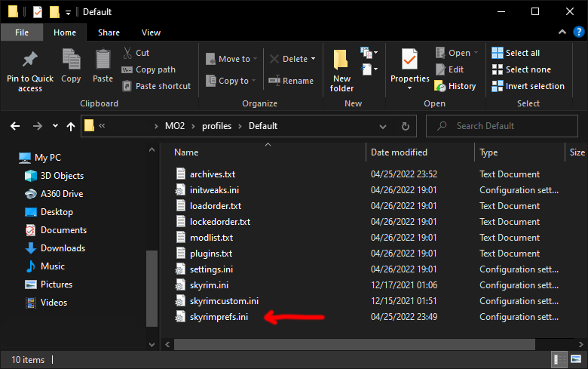Go back to previous folder
The width and height of the screenshot is (588, 369).
15,126
